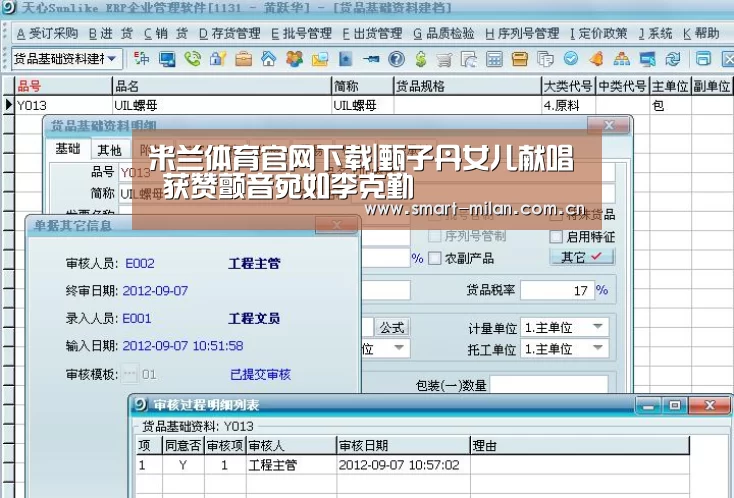Close the 单据其它信息 dialog

click(336, 225)
